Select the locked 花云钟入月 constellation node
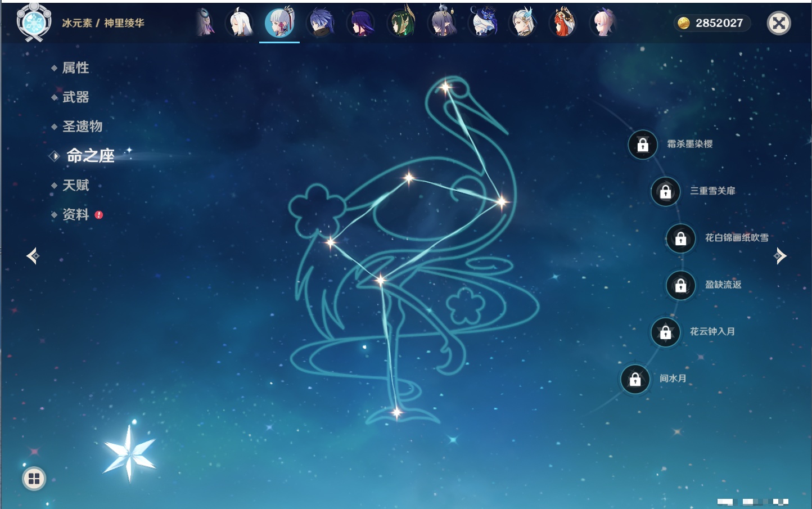The image size is (812, 509). [665, 332]
